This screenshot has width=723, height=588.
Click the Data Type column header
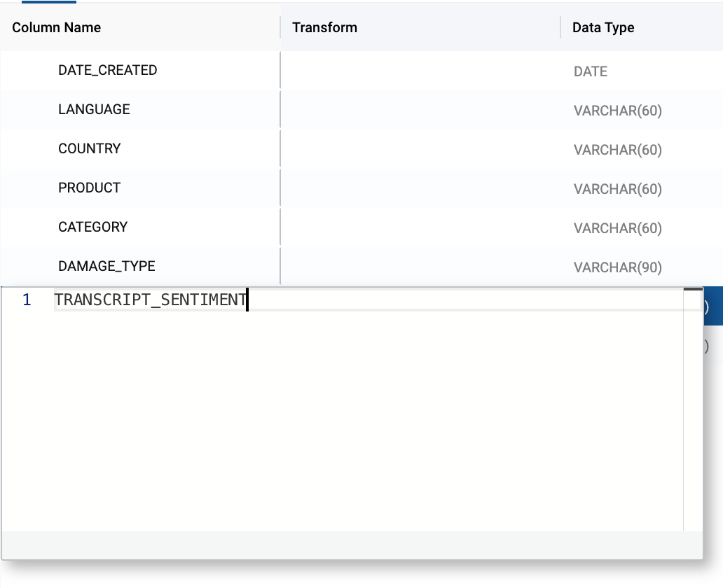pos(603,28)
